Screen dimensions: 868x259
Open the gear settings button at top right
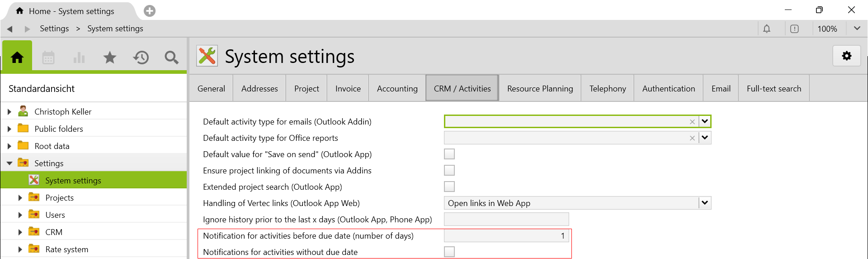click(x=846, y=56)
